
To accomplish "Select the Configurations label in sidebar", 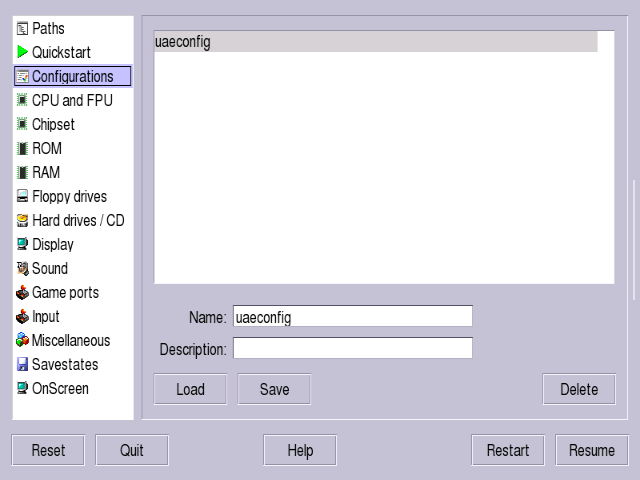I will (x=73, y=76).
